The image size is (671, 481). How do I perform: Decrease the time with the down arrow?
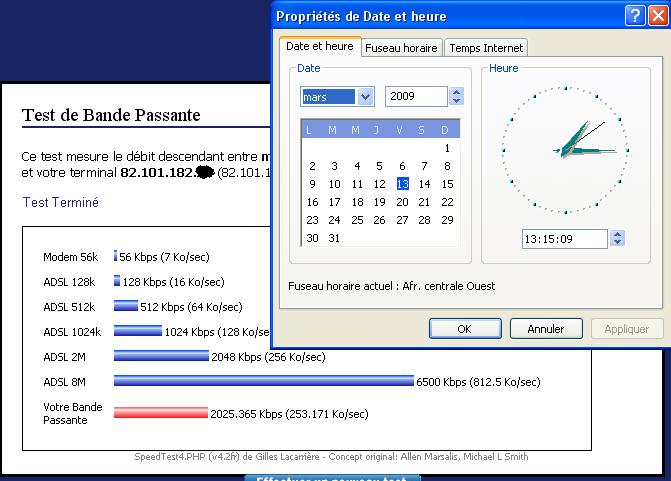click(x=617, y=243)
